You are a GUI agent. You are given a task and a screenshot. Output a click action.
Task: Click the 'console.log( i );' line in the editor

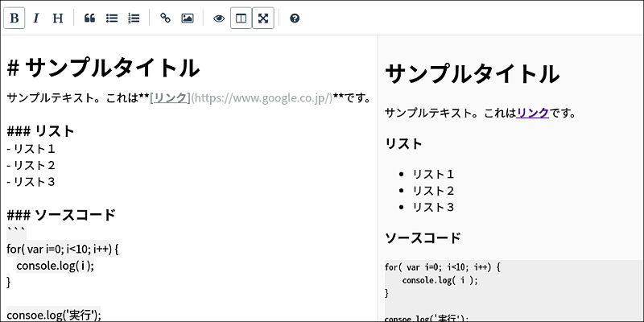(x=56, y=266)
